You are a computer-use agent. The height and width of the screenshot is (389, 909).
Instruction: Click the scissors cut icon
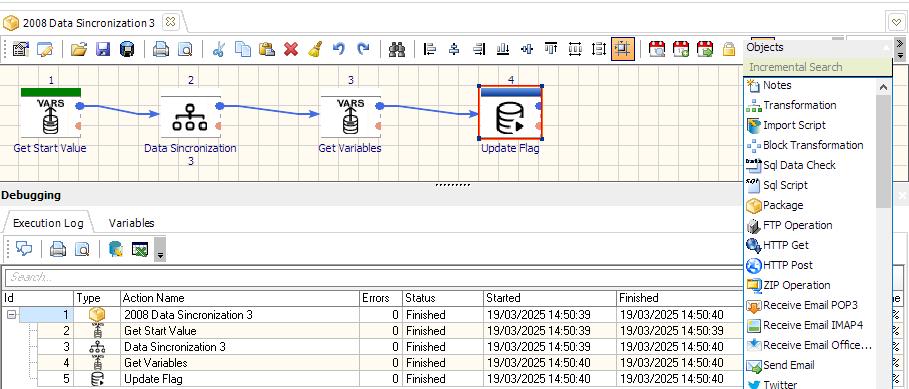tap(218, 49)
